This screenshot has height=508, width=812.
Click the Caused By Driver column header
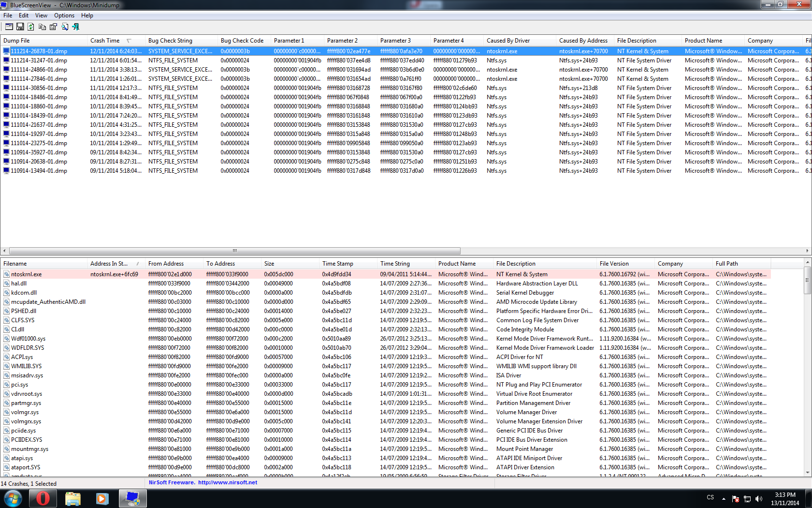(x=520, y=41)
